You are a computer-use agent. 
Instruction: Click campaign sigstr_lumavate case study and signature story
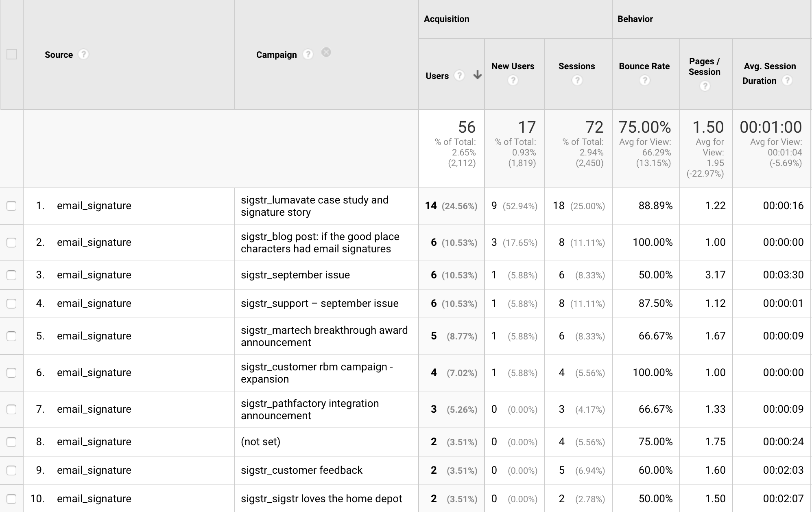[x=314, y=206]
